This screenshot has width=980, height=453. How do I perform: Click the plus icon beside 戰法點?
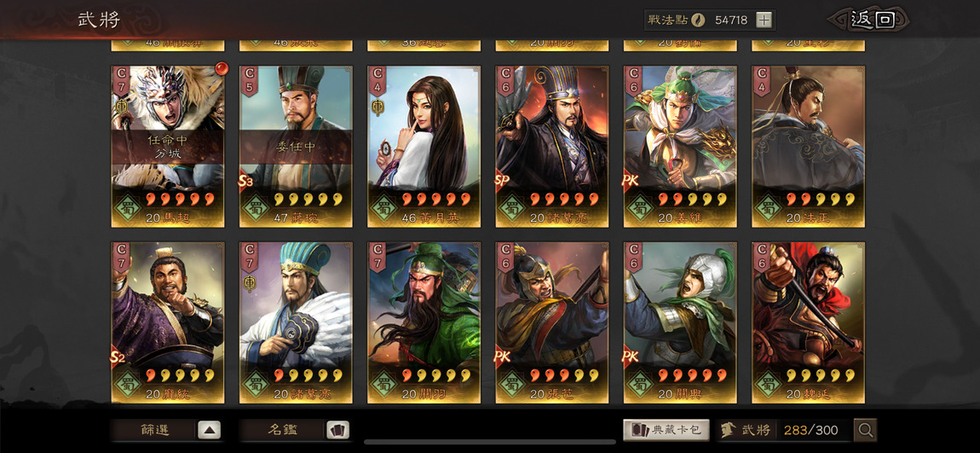[764, 20]
